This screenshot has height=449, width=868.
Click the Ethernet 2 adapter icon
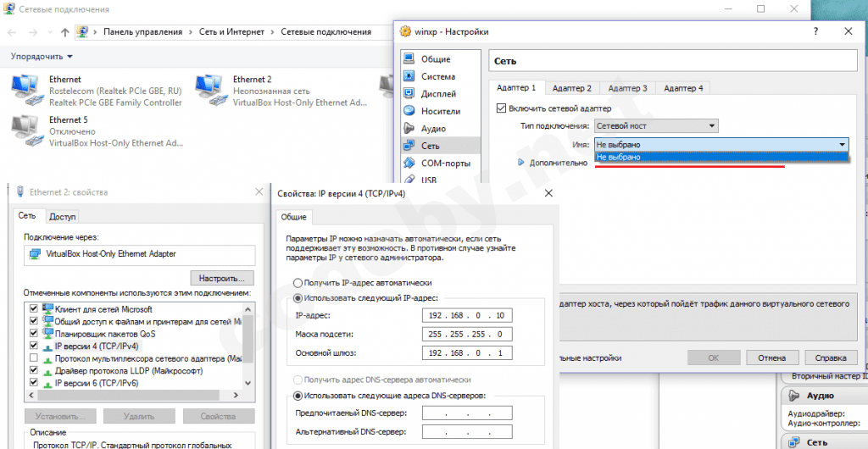pyautogui.click(x=210, y=90)
